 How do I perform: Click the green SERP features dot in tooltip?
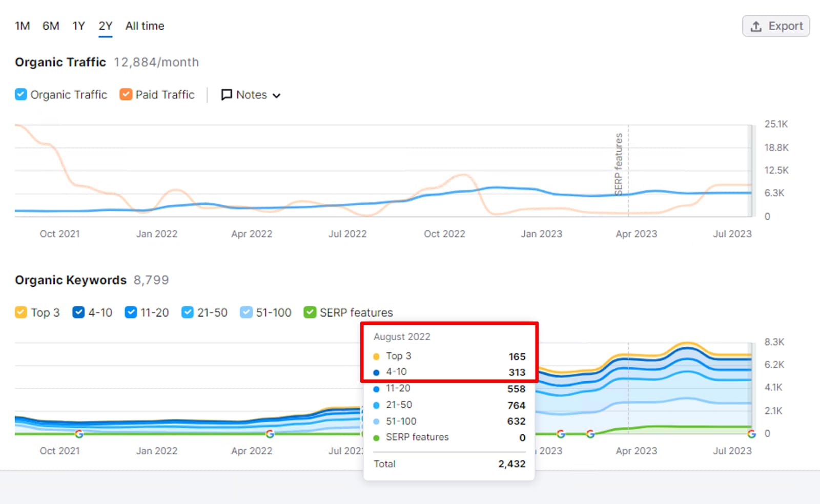[377, 437]
